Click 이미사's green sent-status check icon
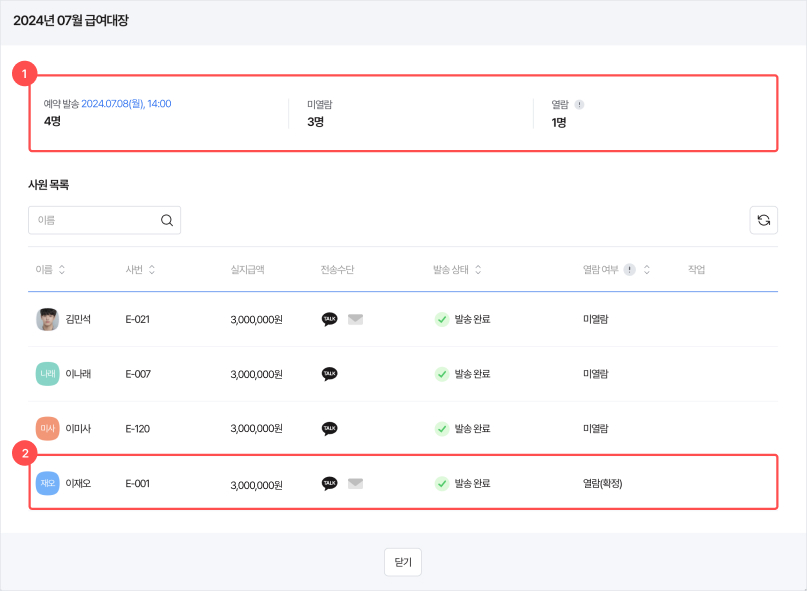Screen dimensions: 807x591 click(441, 429)
